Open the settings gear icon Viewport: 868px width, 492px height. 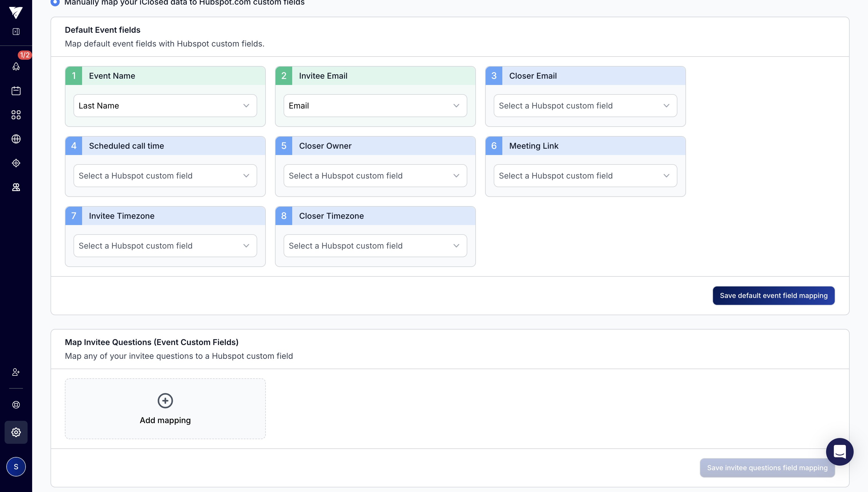pyautogui.click(x=16, y=432)
